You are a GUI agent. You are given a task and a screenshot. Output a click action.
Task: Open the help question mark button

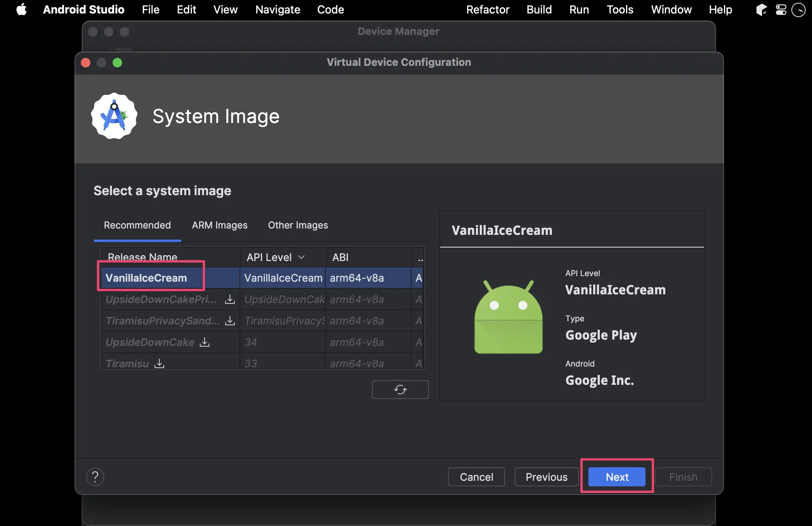(95, 477)
